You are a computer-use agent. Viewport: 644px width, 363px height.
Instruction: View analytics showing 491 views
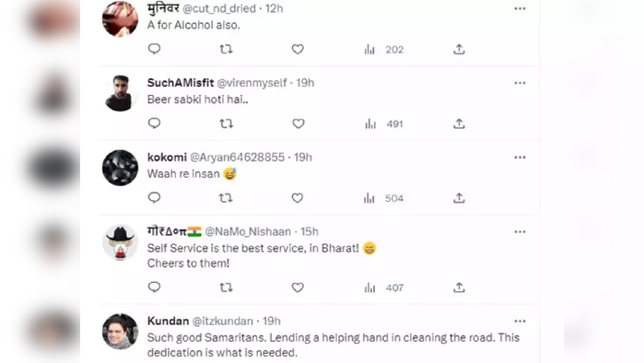pos(383,124)
